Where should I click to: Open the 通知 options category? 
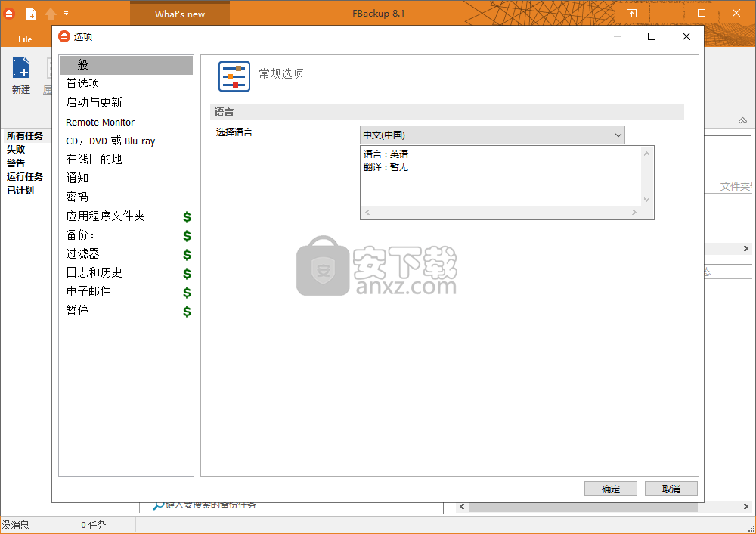tap(125, 178)
